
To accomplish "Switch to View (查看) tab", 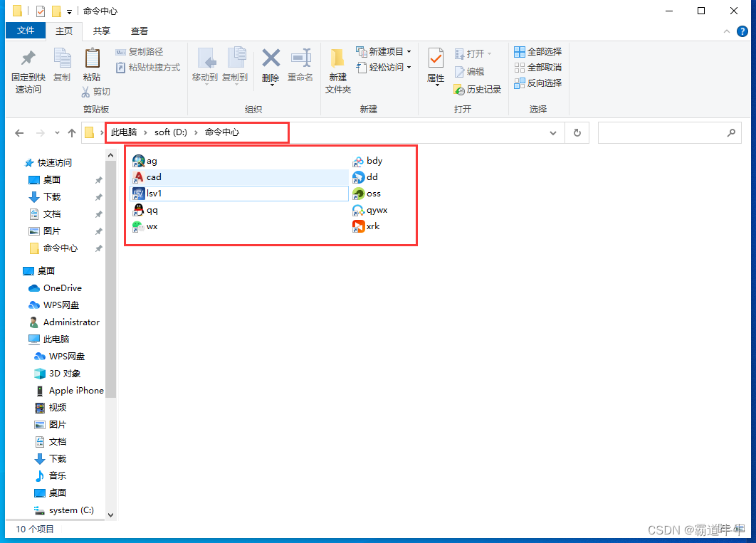I will 140,31.
